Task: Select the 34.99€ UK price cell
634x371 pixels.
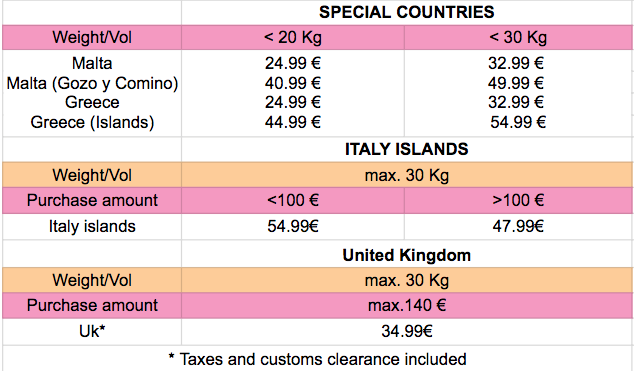Action: [x=407, y=331]
